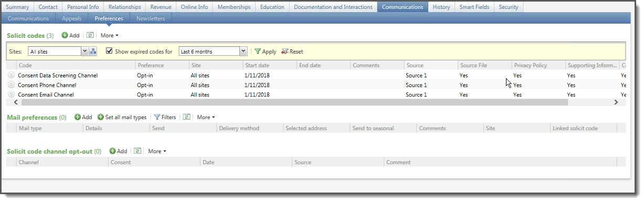The image size is (644, 202).
Task: Open the Memberships tab
Action: pyautogui.click(x=235, y=7)
